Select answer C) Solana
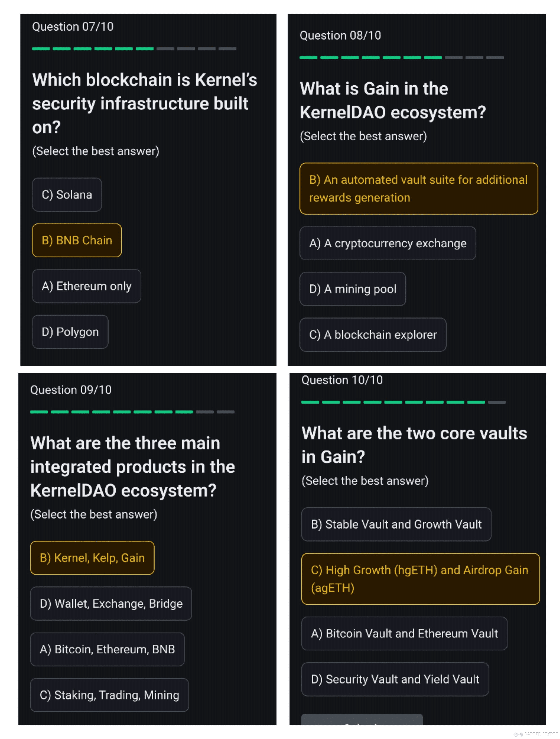The width and height of the screenshot is (560, 739). [x=67, y=194]
